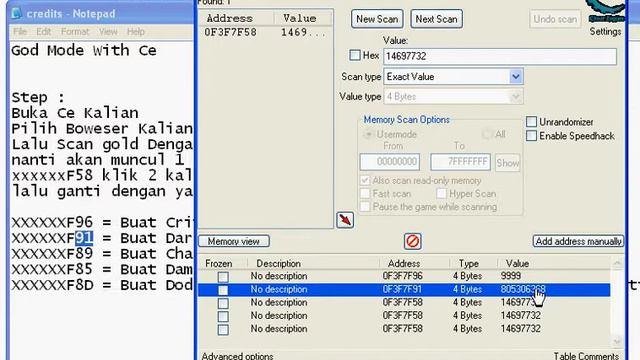The width and height of the screenshot is (640, 360).
Task: Select the Usermode radio button
Action: [368, 134]
